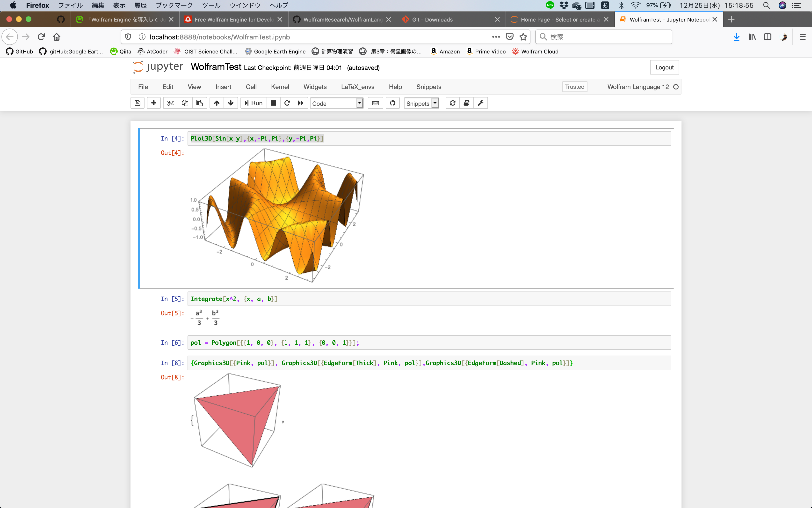Reload the page in Firefox

pos(41,37)
